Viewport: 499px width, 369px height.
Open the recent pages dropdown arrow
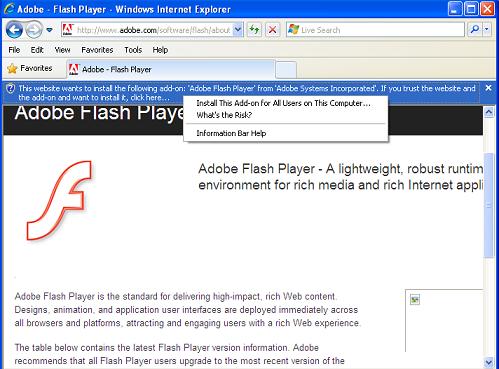click(49, 30)
